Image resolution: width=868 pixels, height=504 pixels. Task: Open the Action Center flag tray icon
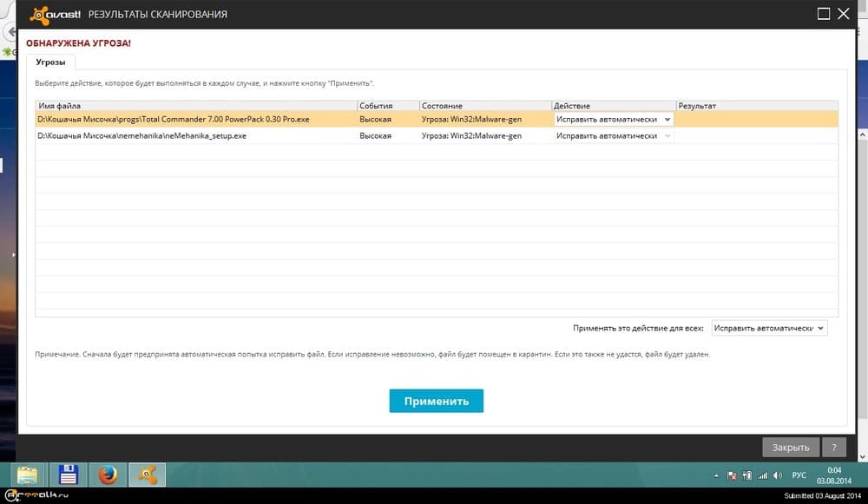click(x=732, y=475)
